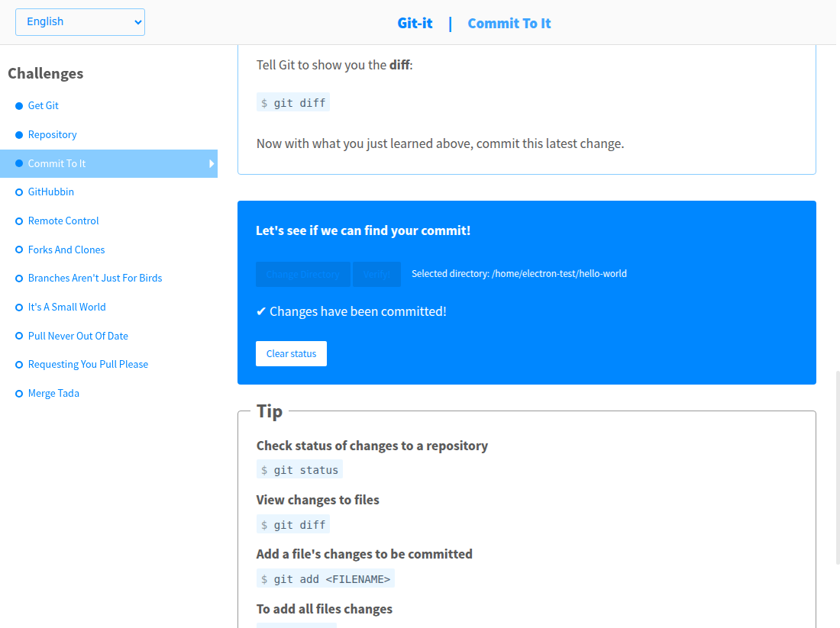This screenshot has height=628, width=840.
Task: Click the Commit To It header title
Action: pyautogui.click(x=509, y=24)
